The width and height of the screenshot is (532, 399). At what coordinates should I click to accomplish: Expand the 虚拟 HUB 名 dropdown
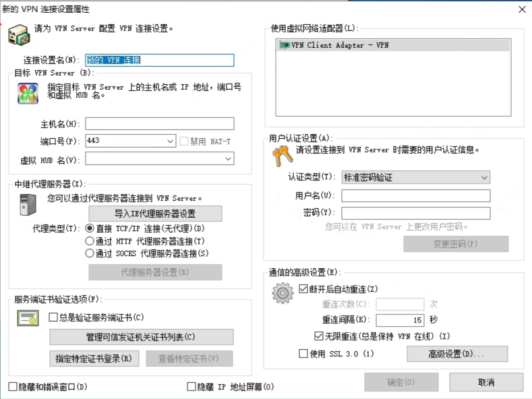click(x=229, y=159)
